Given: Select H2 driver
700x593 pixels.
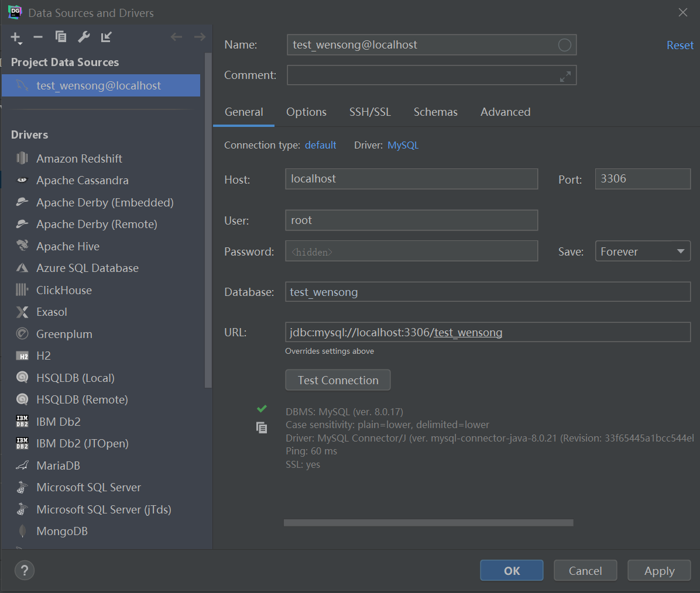Looking at the screenshot, I should [x=101, y=356].
